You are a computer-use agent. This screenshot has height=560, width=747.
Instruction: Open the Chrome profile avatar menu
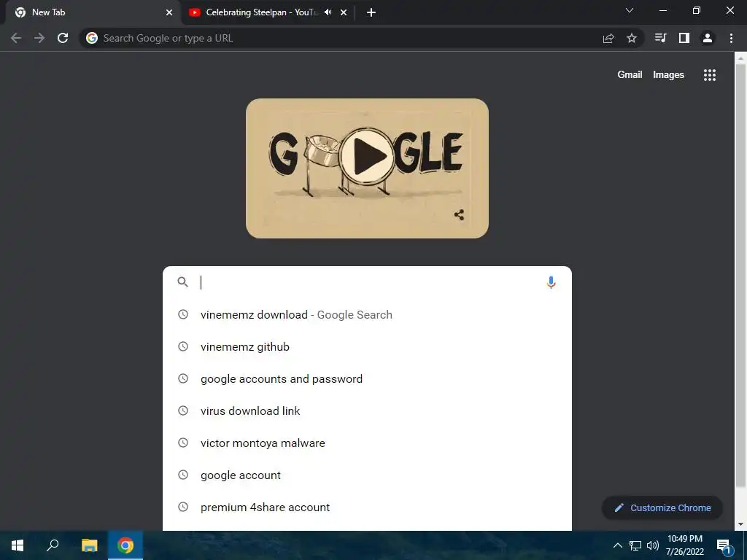point(708,38)
